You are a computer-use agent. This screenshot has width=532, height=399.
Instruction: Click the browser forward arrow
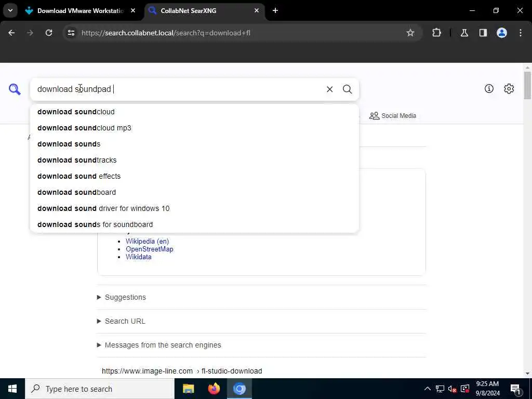point(30,33)
